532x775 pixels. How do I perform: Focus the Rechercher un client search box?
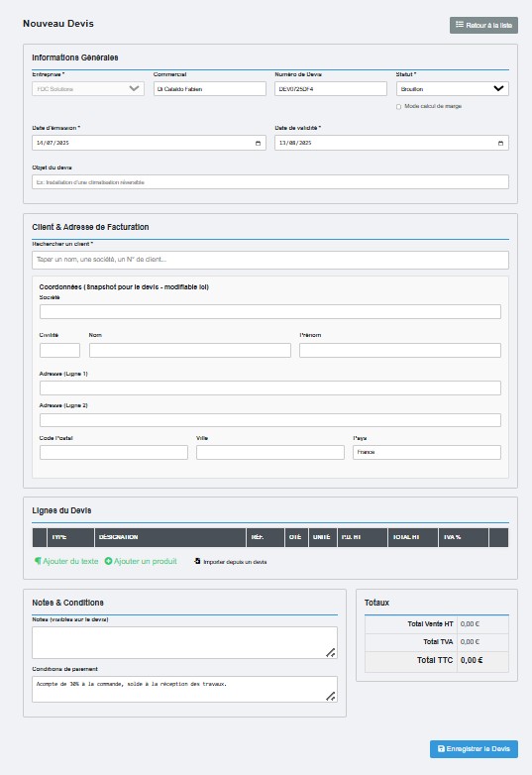[x=270, y=260]
